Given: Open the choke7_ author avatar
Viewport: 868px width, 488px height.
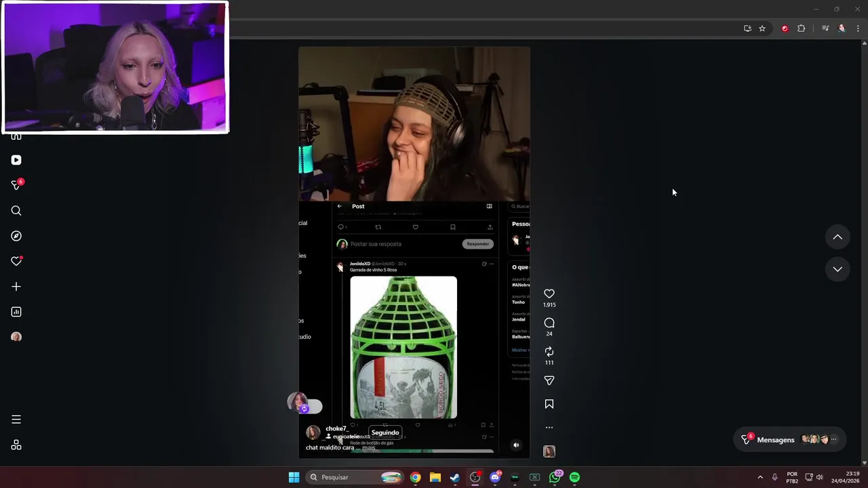Looking at the screenshot, I should [313, 432].
